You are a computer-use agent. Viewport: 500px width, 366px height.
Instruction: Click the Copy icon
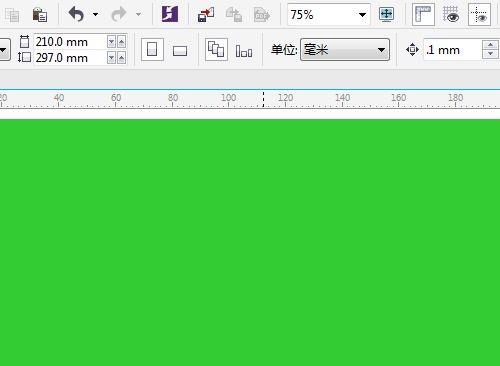click(12, 15)
